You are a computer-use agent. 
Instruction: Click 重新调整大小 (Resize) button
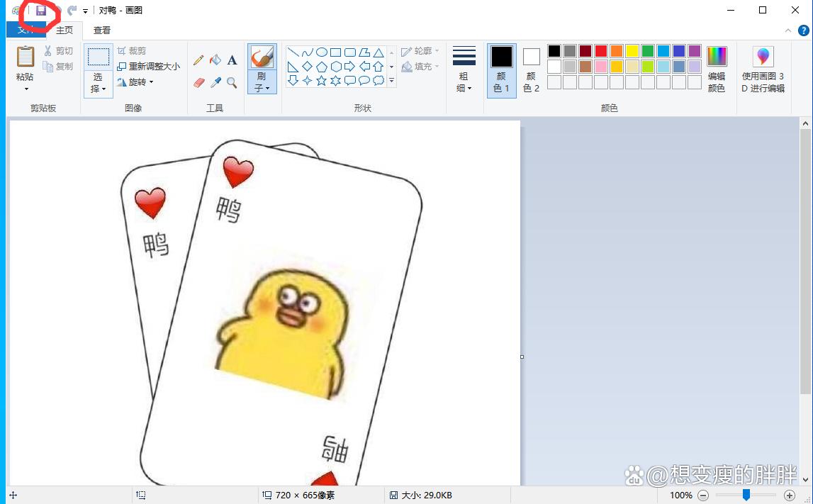click(x=148, y=67)
